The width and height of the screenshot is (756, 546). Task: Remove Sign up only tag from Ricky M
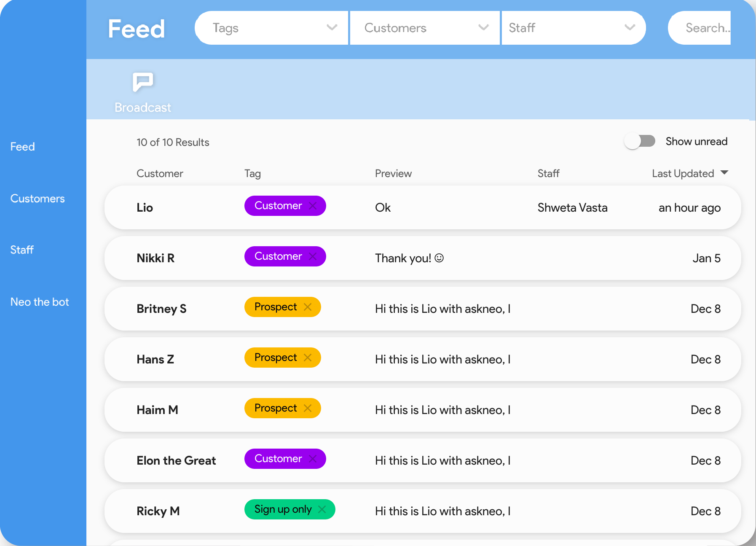click(322, 509)
